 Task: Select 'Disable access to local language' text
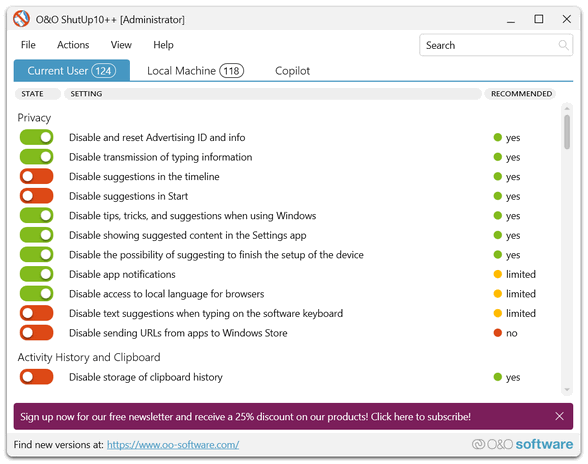(x=166, y=294)
